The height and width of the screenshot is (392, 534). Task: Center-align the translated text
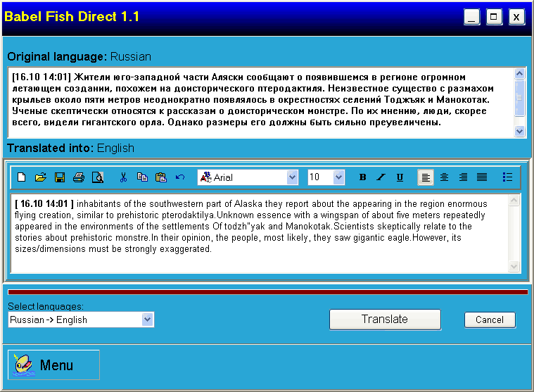coord(445,177)
